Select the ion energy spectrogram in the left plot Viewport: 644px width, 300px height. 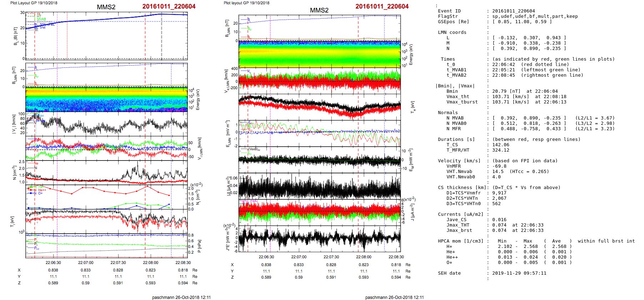click(x=106, y=100)
